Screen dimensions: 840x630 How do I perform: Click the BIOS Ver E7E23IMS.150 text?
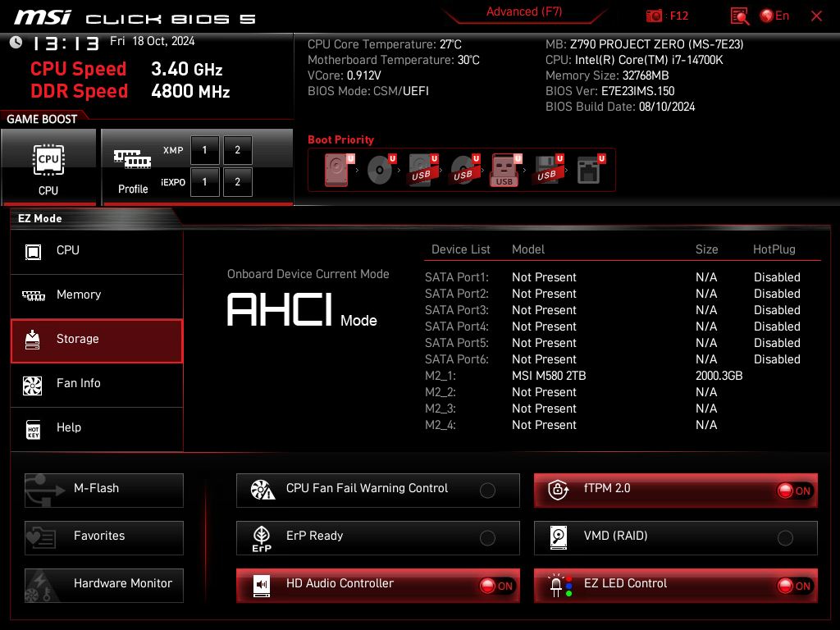click(609, 91)
